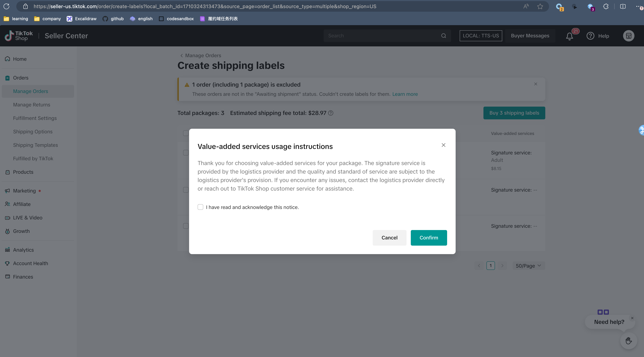Select Account Health from sidebar
Viewport: 644px width, 357px height.
click(x=30, y=263)
